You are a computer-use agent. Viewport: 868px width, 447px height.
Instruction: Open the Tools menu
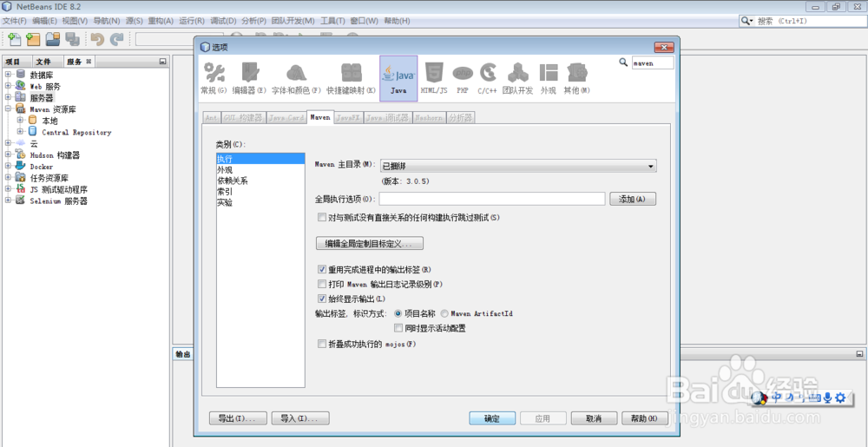[x=332, y=21]
